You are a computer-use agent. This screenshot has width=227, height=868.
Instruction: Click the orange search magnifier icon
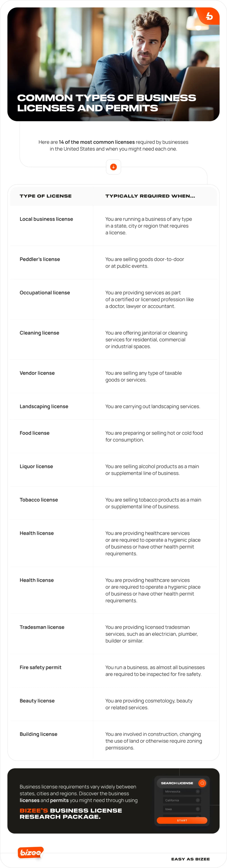pos(202,783)
